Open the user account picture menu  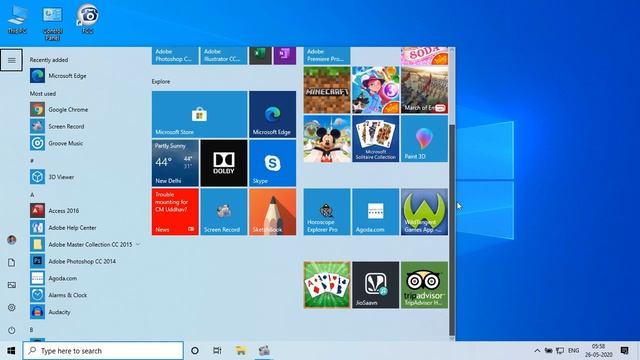[x=11, y=240]
